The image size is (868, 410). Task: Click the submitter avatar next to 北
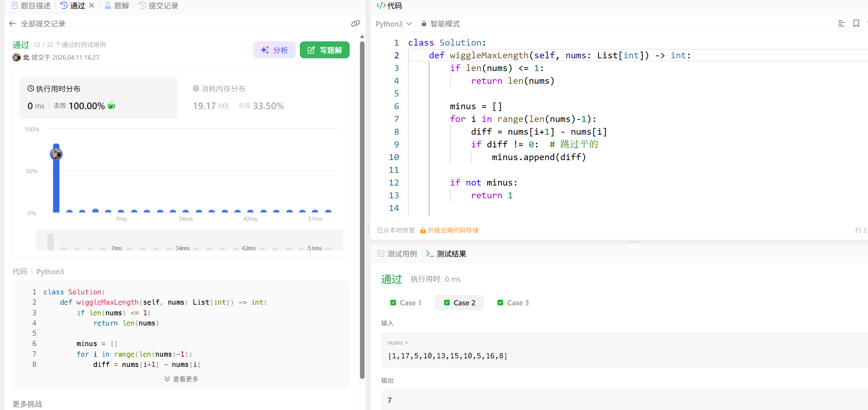pyautogui.click(x=17, y=57)
